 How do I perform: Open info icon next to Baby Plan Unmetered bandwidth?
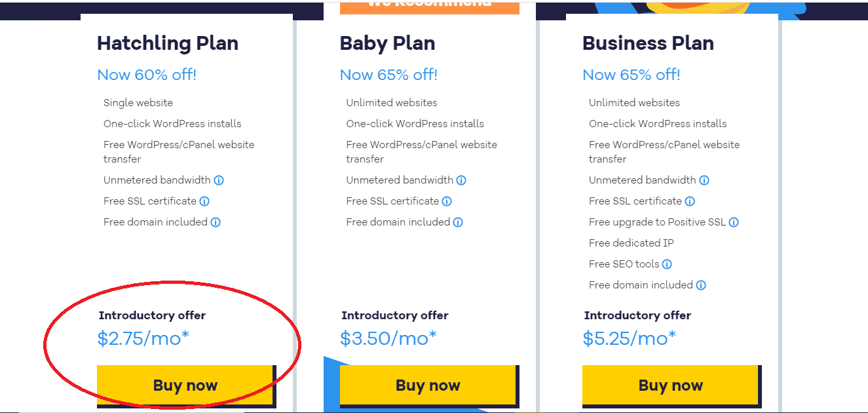(461, 180)
